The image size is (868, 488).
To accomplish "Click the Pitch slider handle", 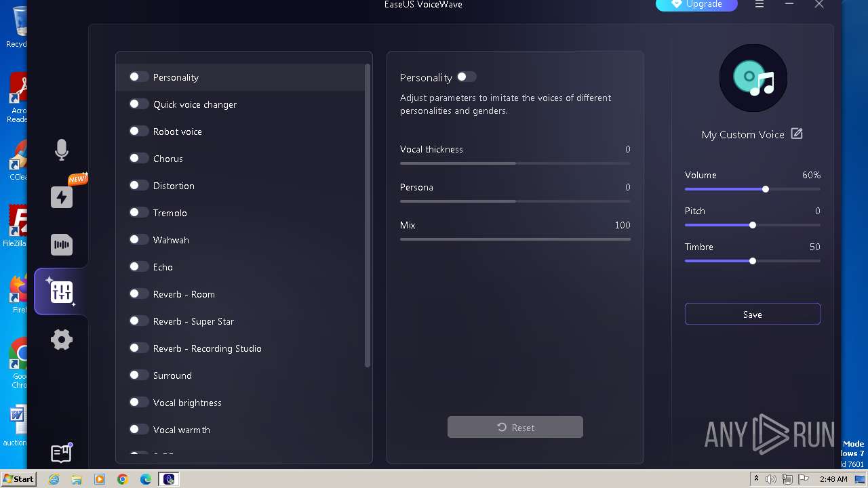I will coord(753,225).
